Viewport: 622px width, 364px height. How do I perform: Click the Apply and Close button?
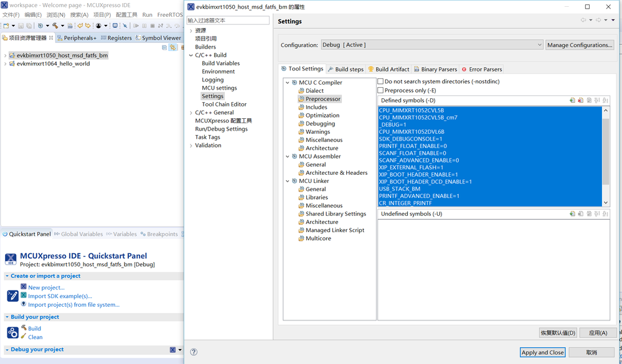pos(542,352)
